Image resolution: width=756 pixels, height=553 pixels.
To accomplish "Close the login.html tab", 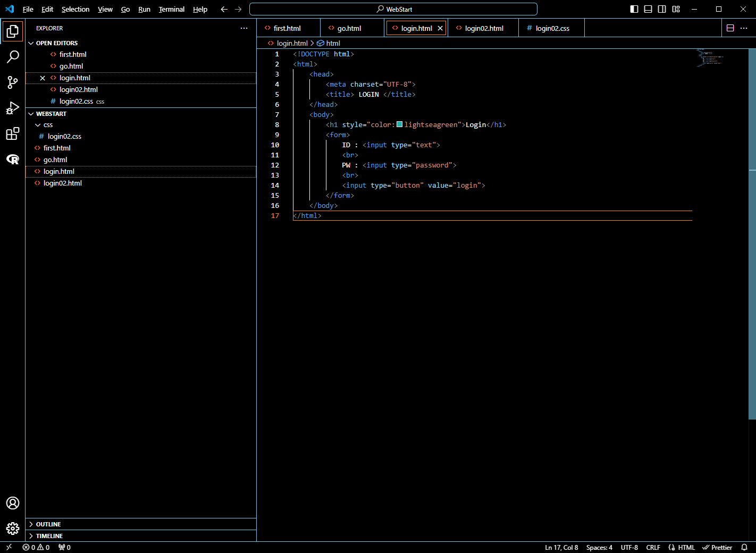I will tap(440, 28).
